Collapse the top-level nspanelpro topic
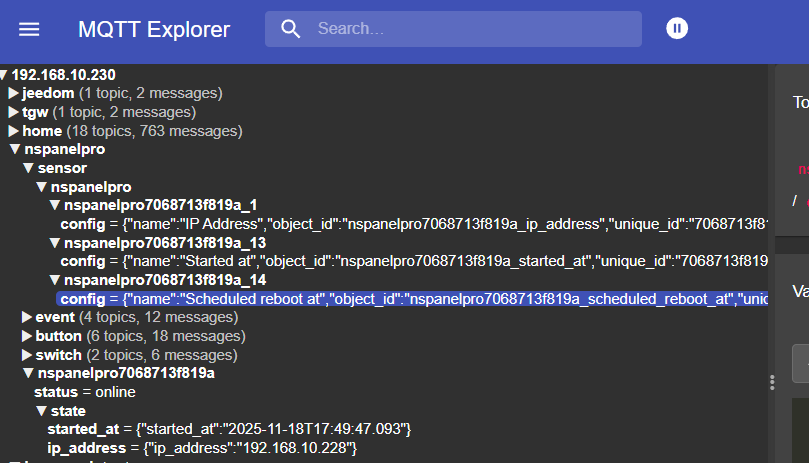Image resolution: width=809 pixels, height=463 pixels. [x=14, y=149]
